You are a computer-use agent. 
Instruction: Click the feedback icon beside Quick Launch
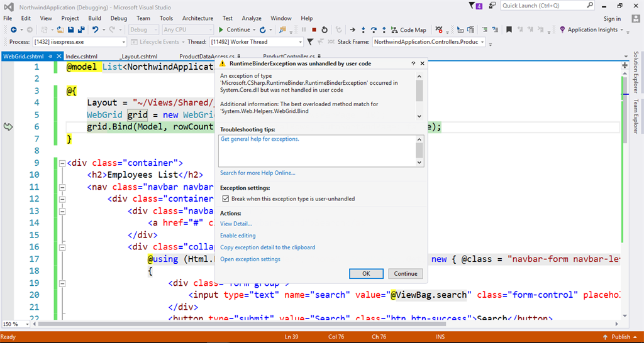(x=492, y=5)
